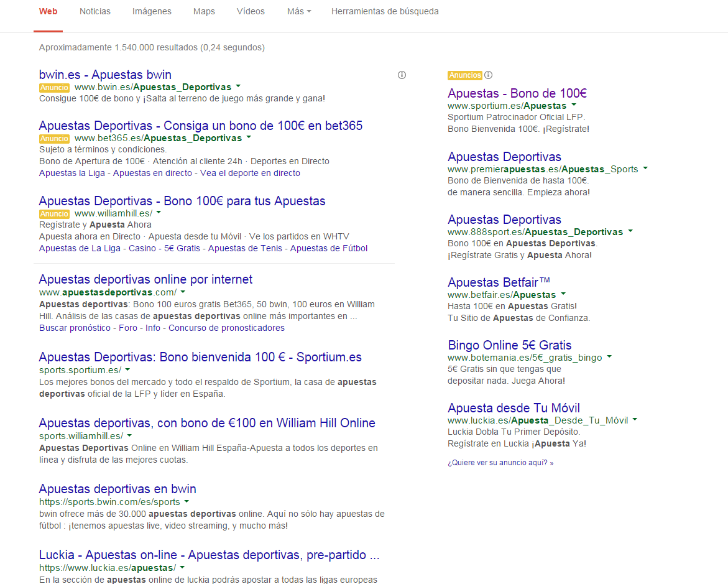728x584 pixels.
Task: Click the Apuestas de Tenis sitelink
Action: 245,248
